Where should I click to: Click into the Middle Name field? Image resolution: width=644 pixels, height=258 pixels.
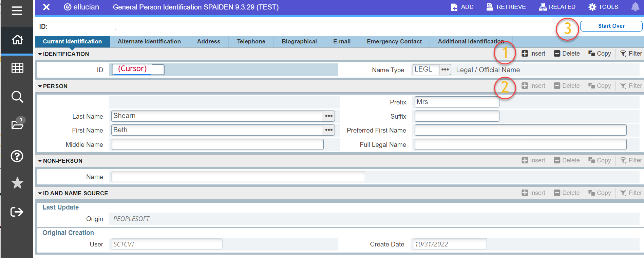pyautogui.click(x=217, y=145)
